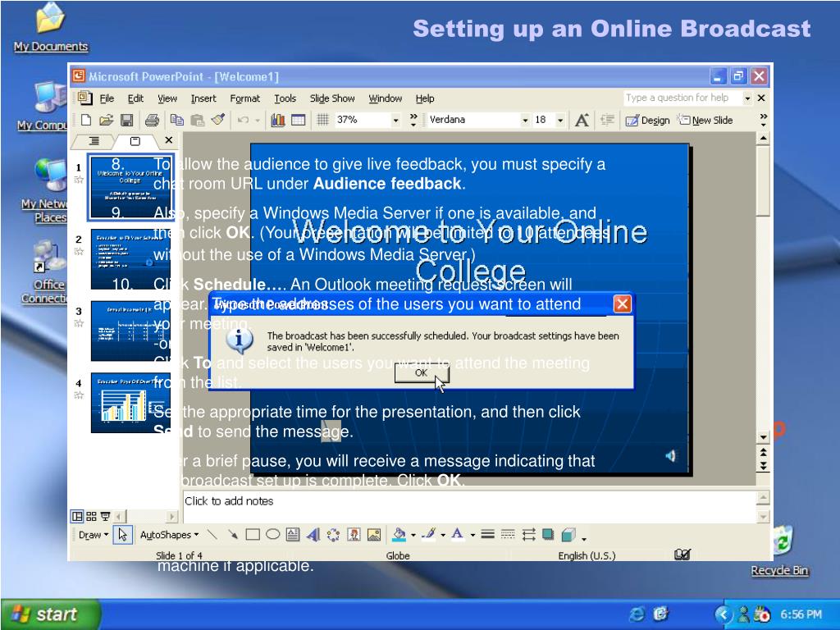Select slide 2 thumbnail

click(x=130, y=259)
